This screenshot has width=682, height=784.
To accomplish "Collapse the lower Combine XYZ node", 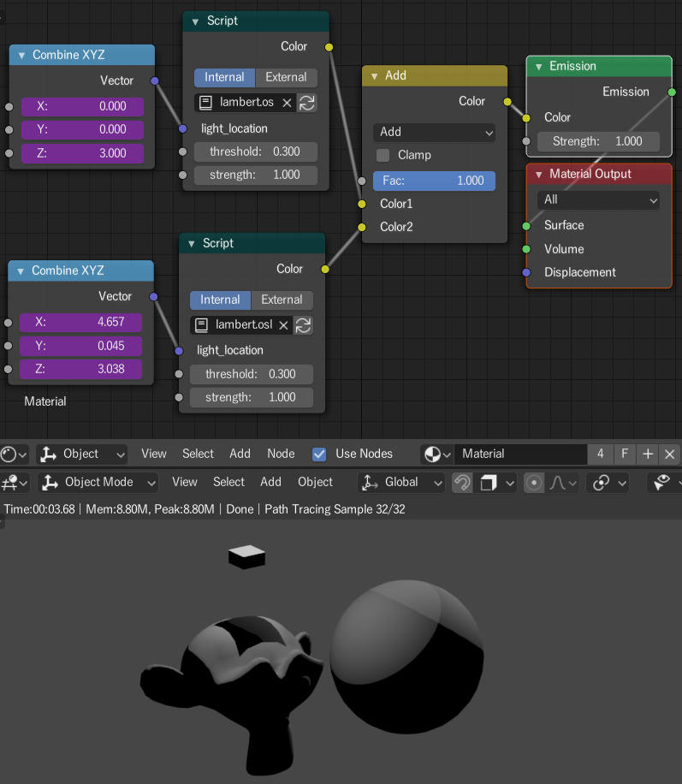I will point(21,271).
